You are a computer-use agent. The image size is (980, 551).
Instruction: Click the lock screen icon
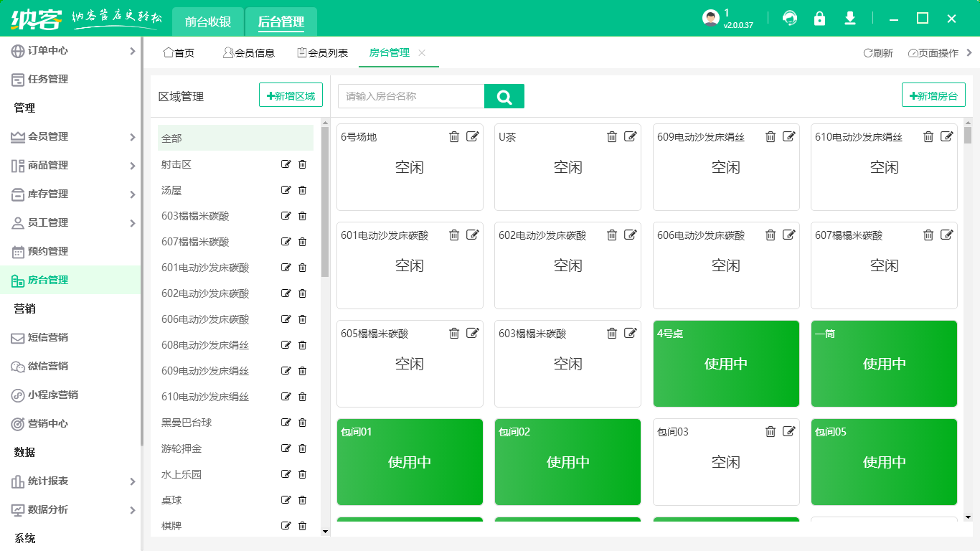(x=819, y=19)
